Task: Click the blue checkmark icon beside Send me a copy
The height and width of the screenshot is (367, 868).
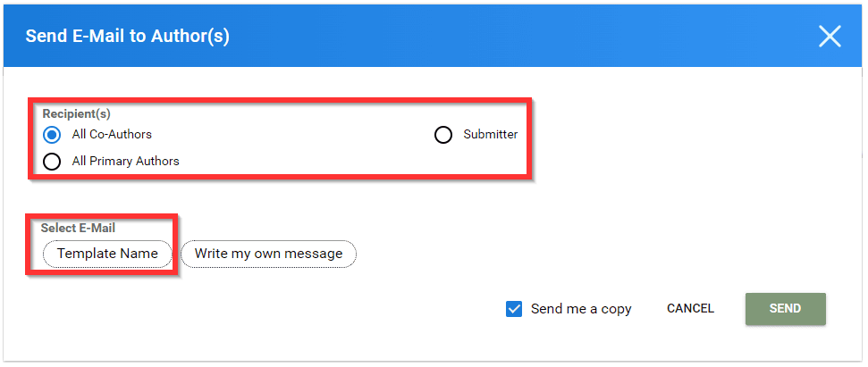Action: pyautogui.click(x=514, y=309)
